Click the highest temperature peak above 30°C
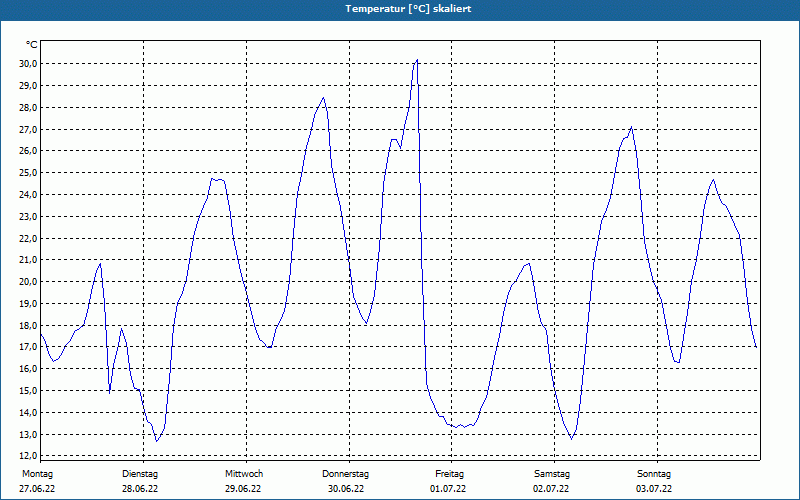This screenshot has height=500, width=800. pyautogui.click(x=417, y=60)
